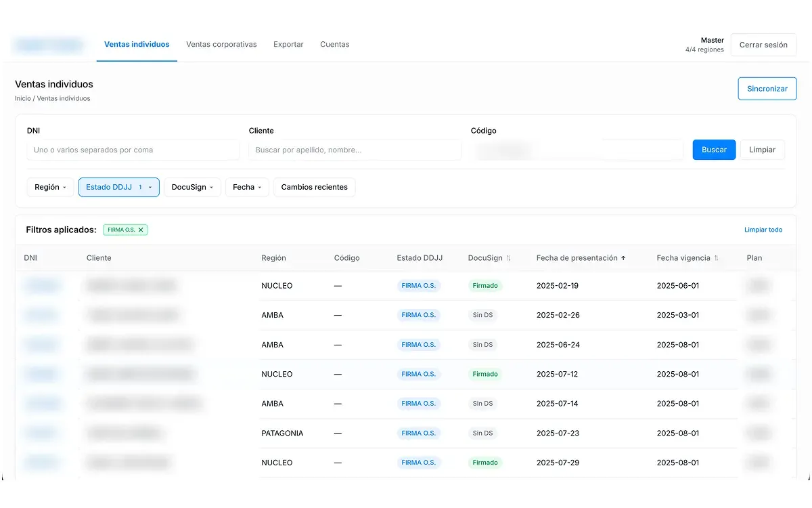Sort by Fecha de presentación arrow
Screen dimensions: 812x508
coord(623,258)
